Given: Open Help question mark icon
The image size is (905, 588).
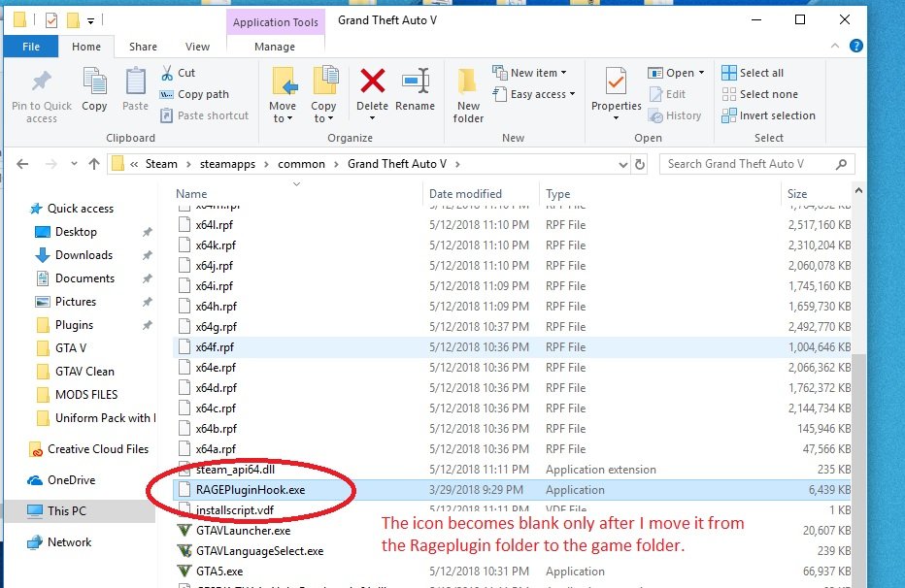Looking at the screenshot, I should click(x=856, y=46).
